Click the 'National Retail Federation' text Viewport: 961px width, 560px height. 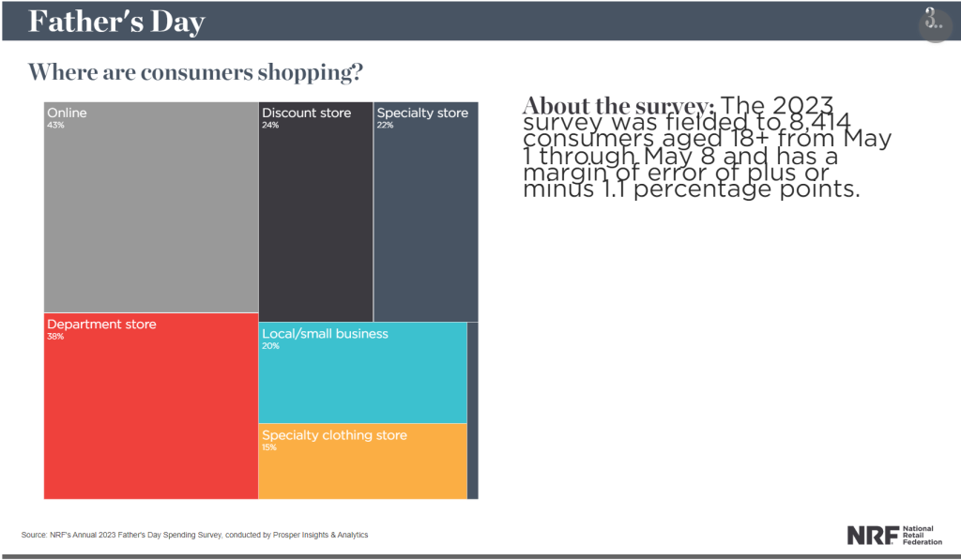[x=923, y=535]
